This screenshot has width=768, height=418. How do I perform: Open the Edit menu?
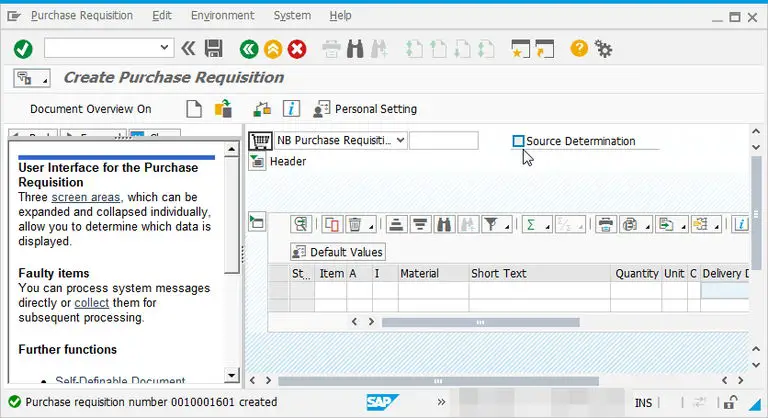pos(162,16)
